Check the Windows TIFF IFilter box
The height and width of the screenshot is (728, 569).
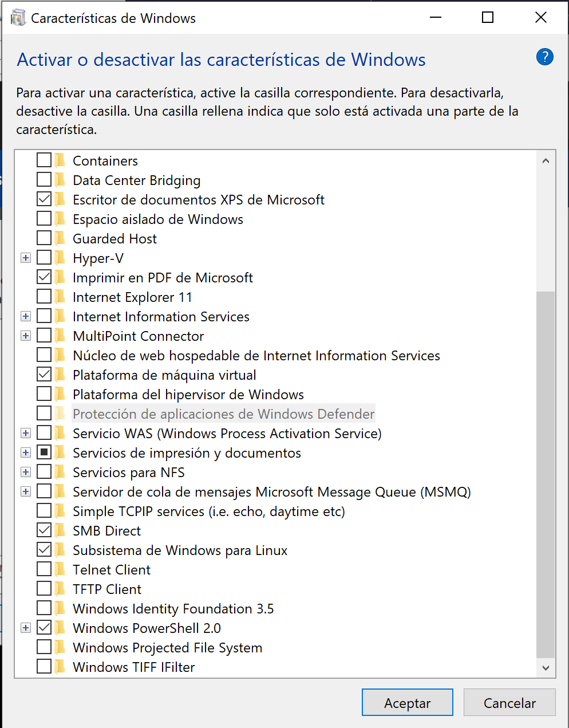click(44, 666)
